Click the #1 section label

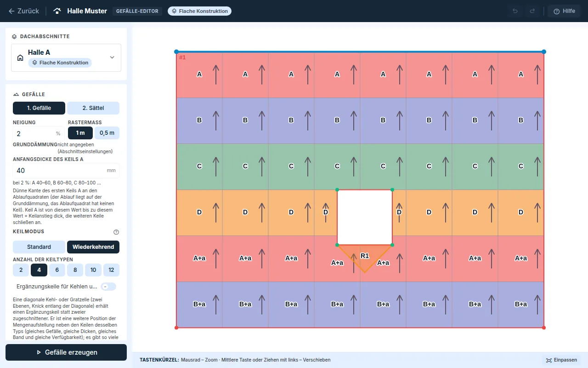182,57
